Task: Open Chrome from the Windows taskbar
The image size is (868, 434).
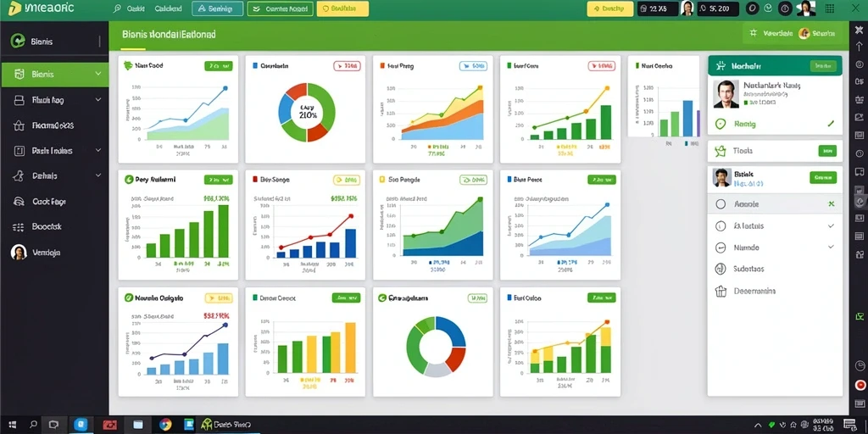Action: pos(165,425)
